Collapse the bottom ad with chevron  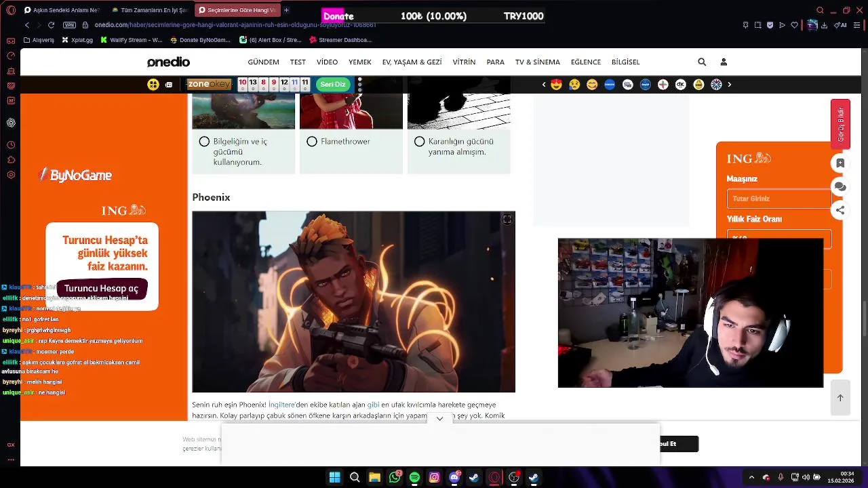point(439,419)
